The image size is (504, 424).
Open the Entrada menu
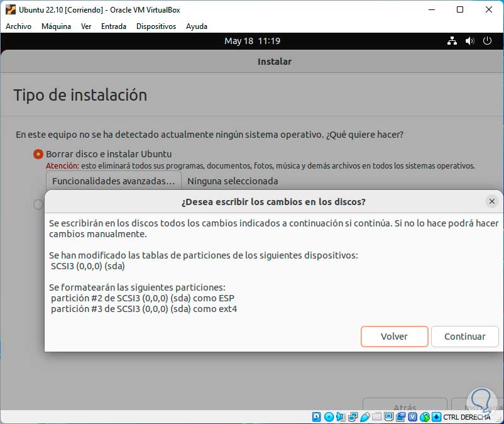pos(114,26)
